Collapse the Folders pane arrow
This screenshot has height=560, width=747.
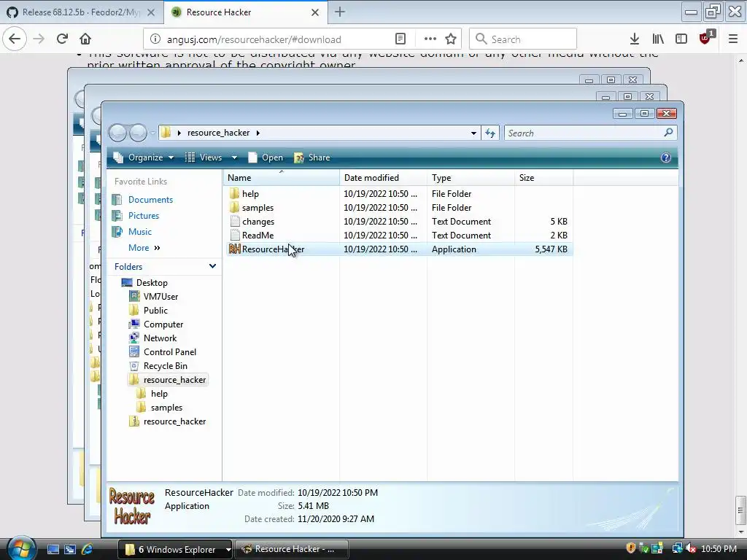pyautogui.click(x=212, y=266)
